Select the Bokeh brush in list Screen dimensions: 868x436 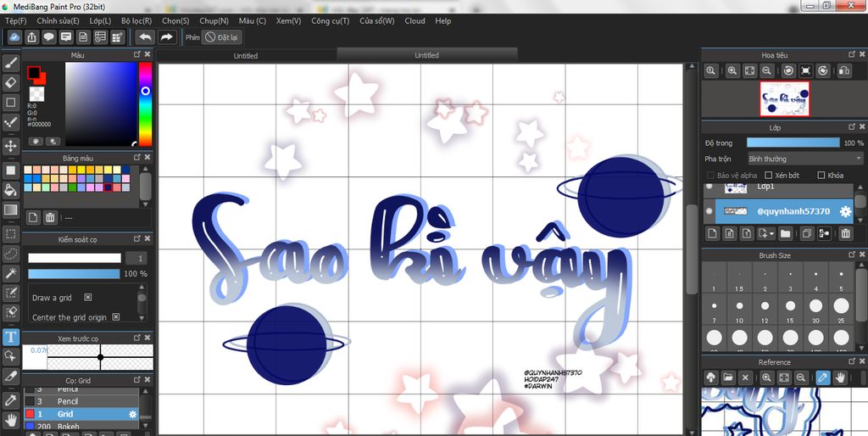pos(81,427)
